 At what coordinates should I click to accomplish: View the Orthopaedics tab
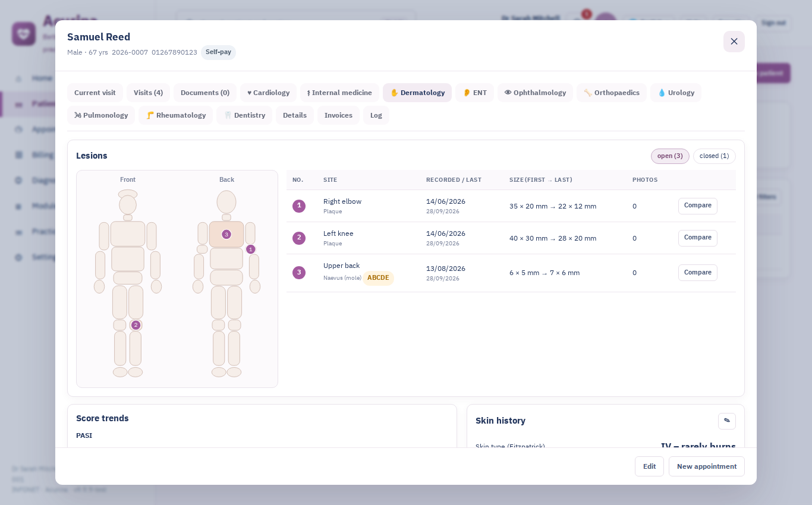(612, 93)
